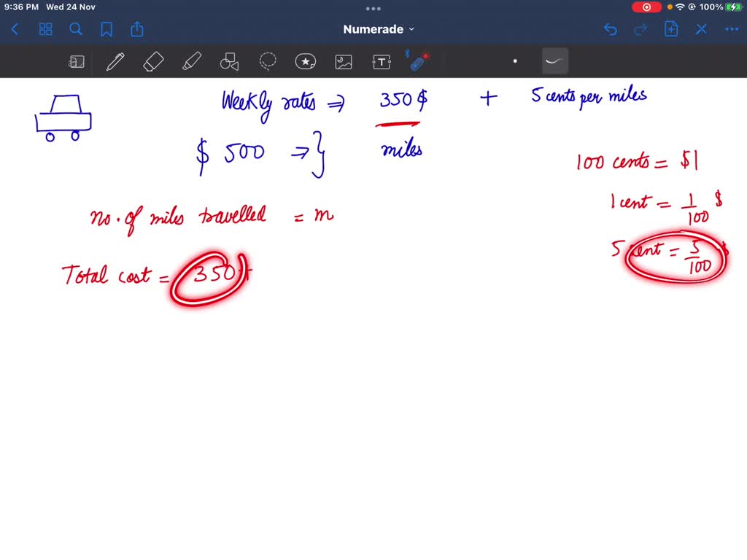Open the share and export menu
The width and height of the screenshot is (747, 560).
pyautogui.click(x=137, y=29)
